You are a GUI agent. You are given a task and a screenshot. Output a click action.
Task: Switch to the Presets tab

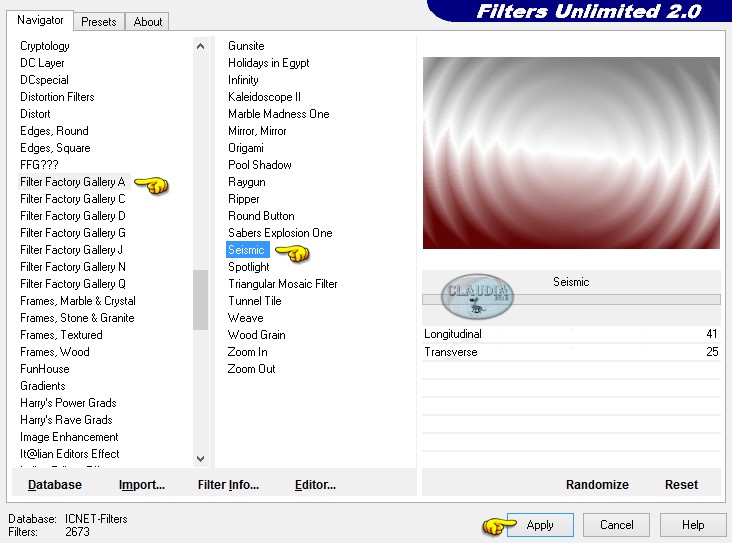click(99, 21)
